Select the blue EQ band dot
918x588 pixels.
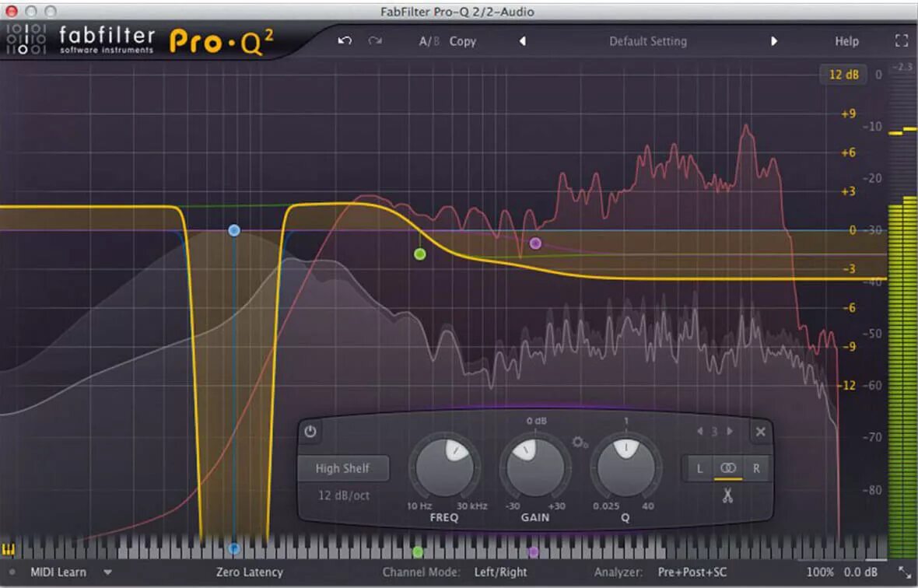(x=234, y=230)
